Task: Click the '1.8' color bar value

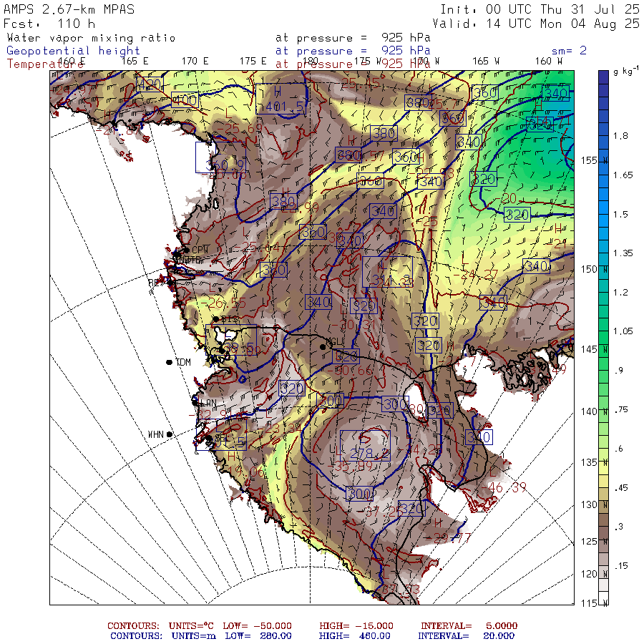Action: (620, 136)
